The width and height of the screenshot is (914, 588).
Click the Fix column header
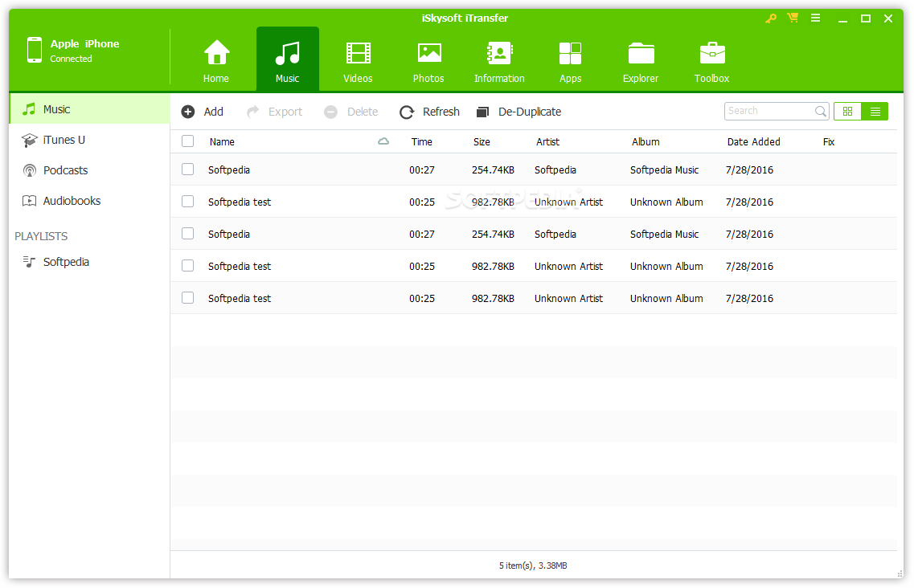click(x=828, y=141)
